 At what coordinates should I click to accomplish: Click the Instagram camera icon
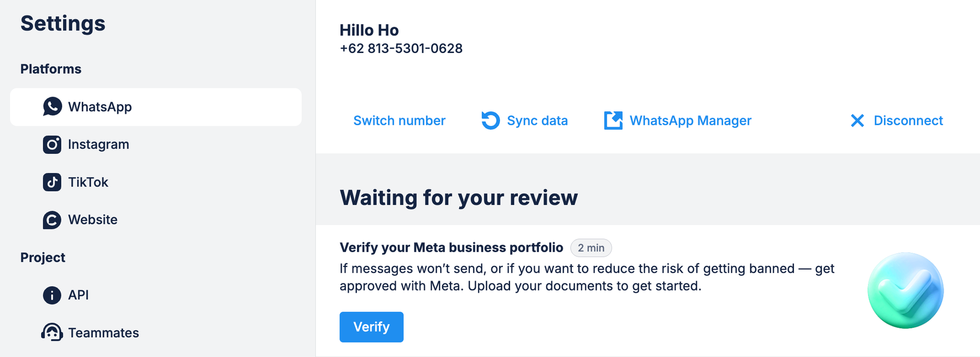pyautogui.click(x=52, y=144)
